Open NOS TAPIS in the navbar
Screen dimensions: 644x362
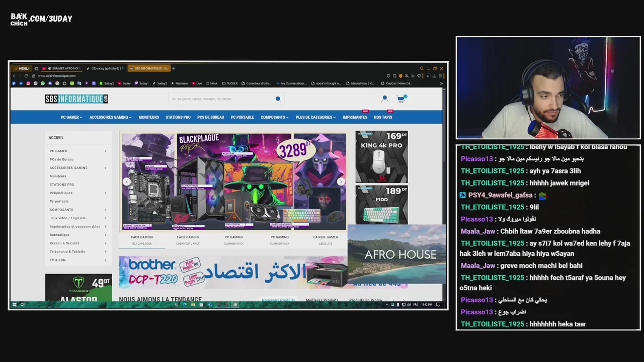pyautogui.click(x=383, y=117)
